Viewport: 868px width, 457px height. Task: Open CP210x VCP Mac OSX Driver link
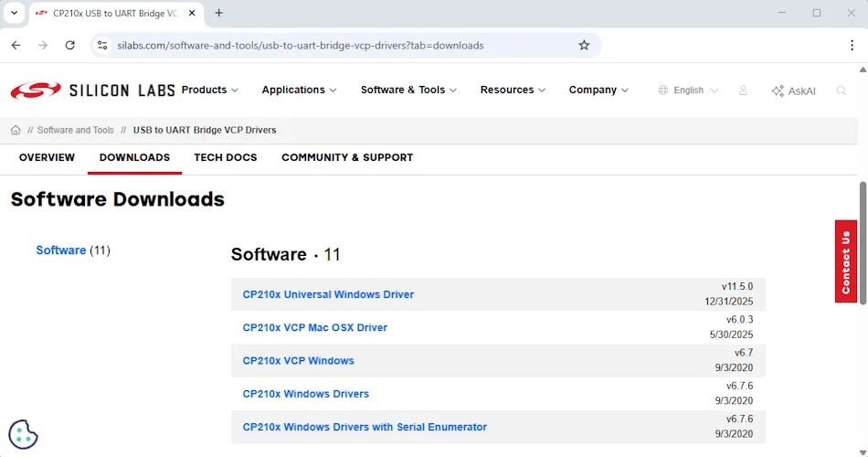tap(314, 327)
